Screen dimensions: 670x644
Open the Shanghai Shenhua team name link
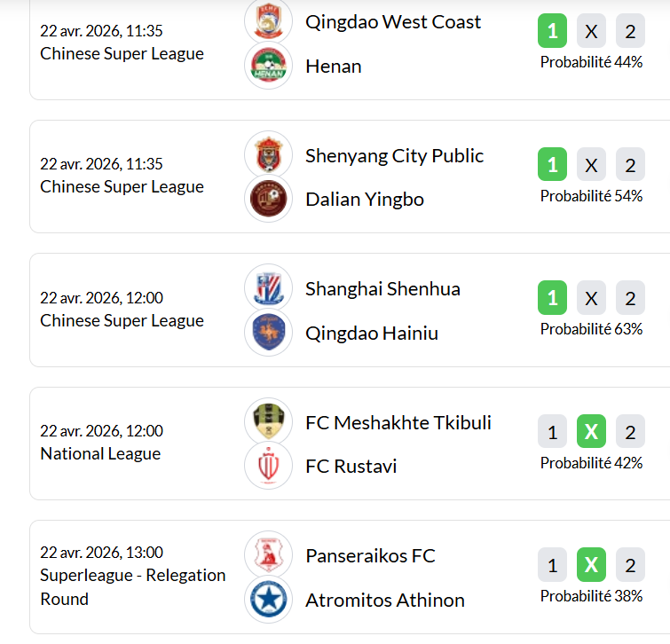382,288
